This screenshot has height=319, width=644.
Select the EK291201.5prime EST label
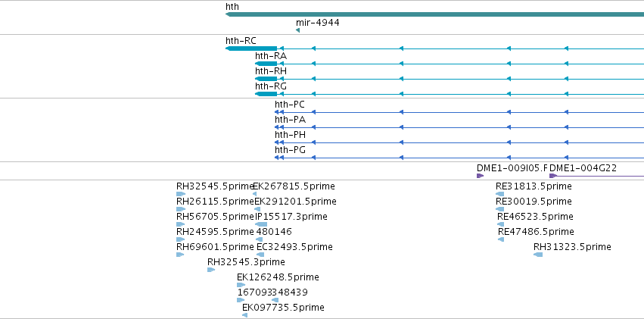pos(295,202)
